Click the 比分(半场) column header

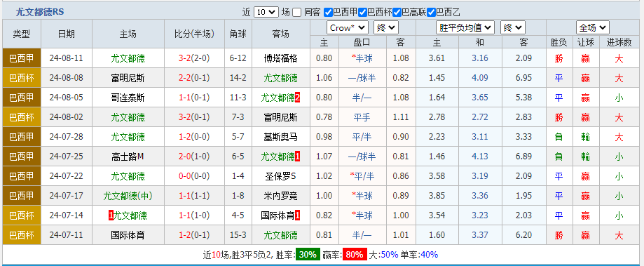(x=194, y=34)
